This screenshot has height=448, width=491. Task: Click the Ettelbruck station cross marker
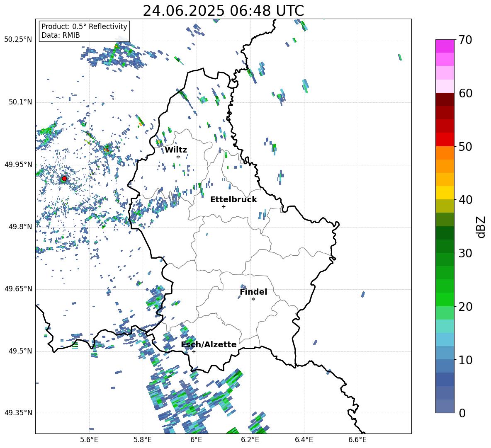point(224,206)
